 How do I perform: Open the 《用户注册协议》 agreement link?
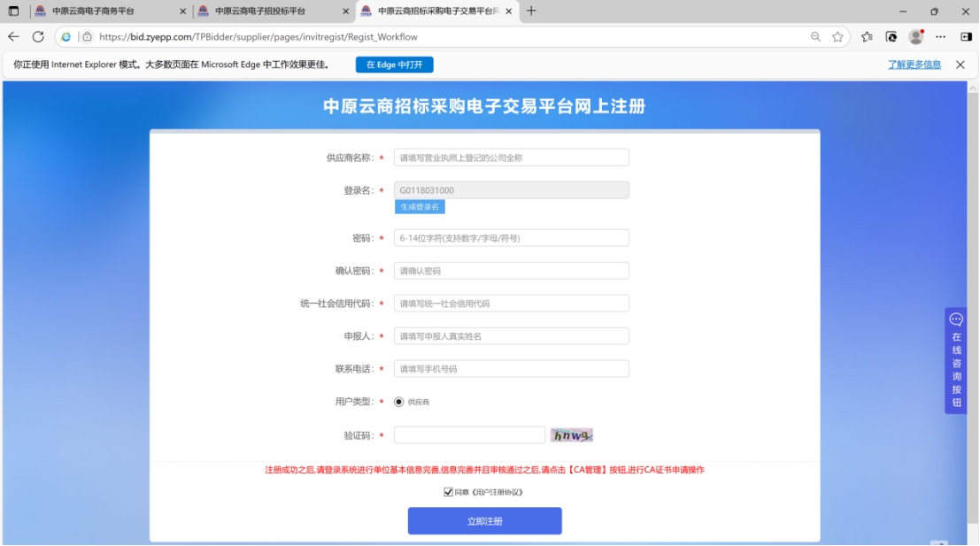[x=497, y=492]
